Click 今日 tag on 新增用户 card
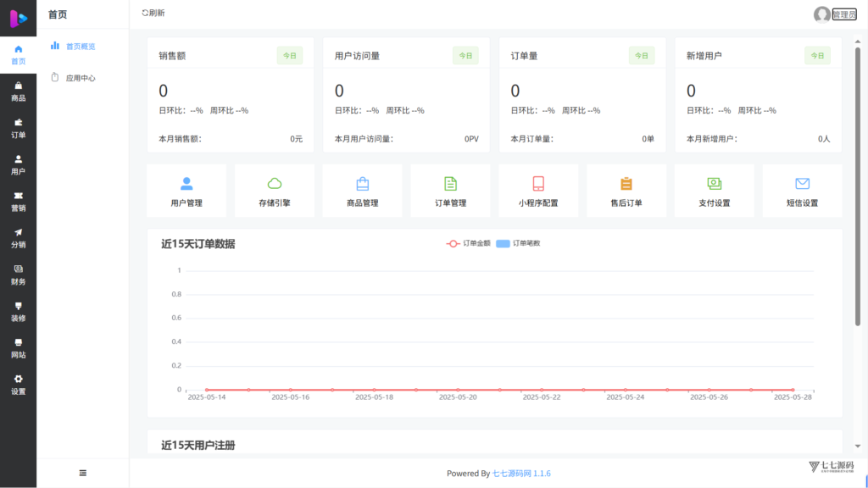 click(x=818, y=56)
